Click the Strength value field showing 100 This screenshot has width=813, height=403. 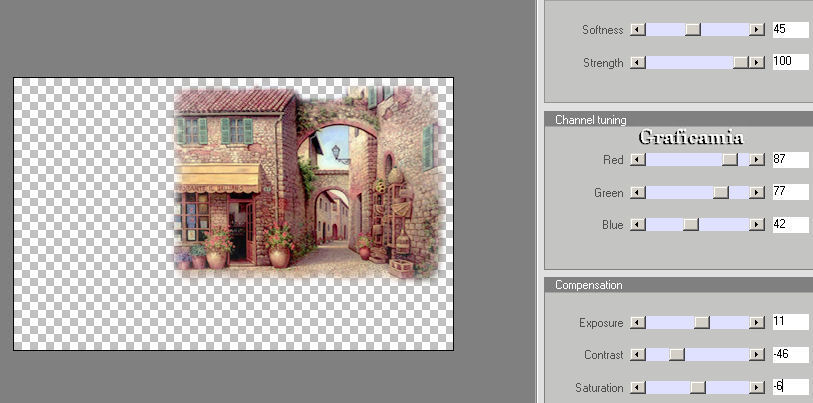coord(790,62)
